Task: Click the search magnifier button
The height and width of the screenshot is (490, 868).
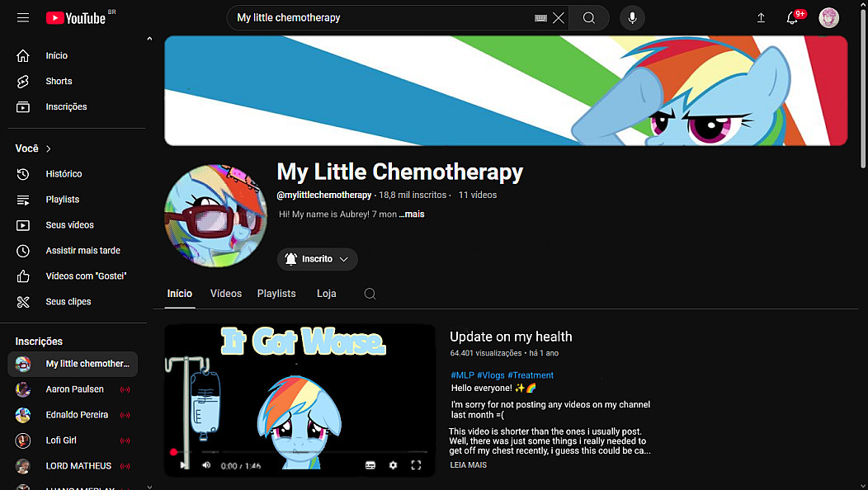Action: (589, 17)
